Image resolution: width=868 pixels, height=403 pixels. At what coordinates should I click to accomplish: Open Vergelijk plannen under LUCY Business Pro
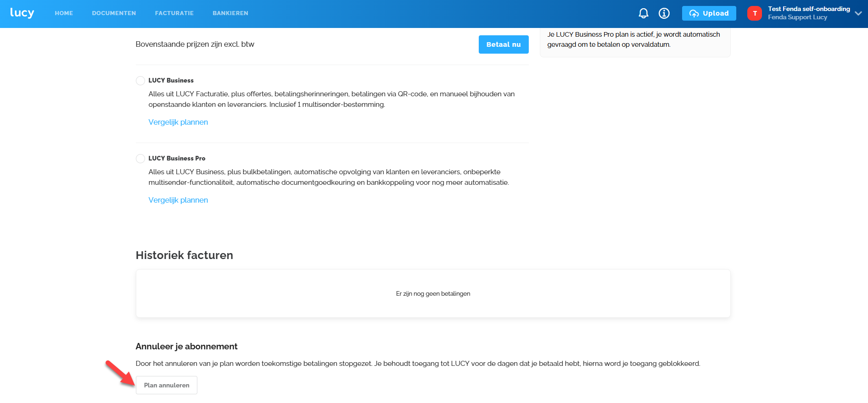point(178,200)
